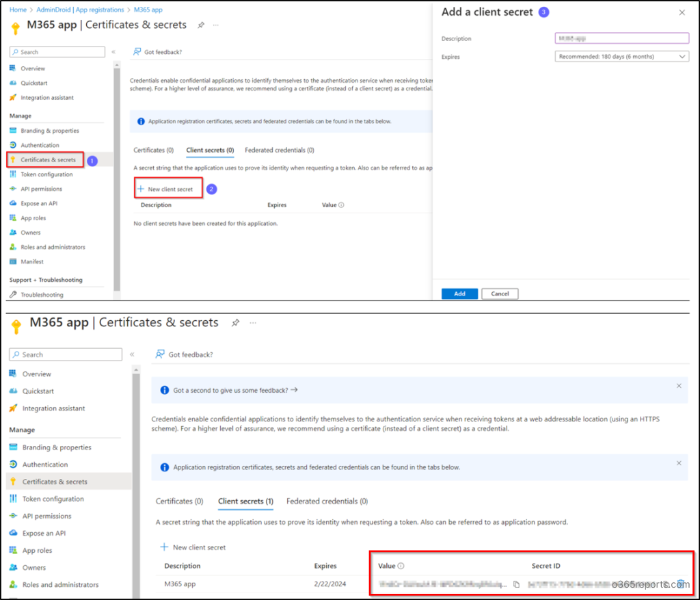Image resolution: width=700 pixels, height=600 pixels.
Task: Collapse the sidebar menu in the lower screenshot
Action: pos(132,354)
